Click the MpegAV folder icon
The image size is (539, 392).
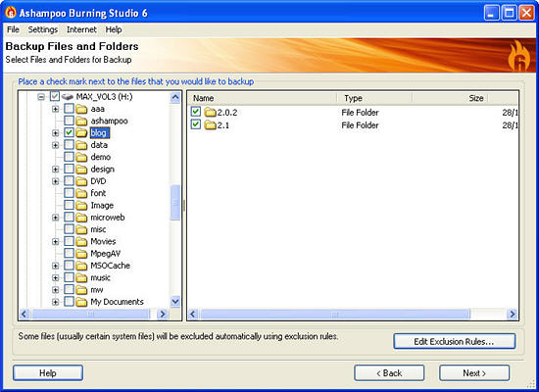(x=81, y=254)
